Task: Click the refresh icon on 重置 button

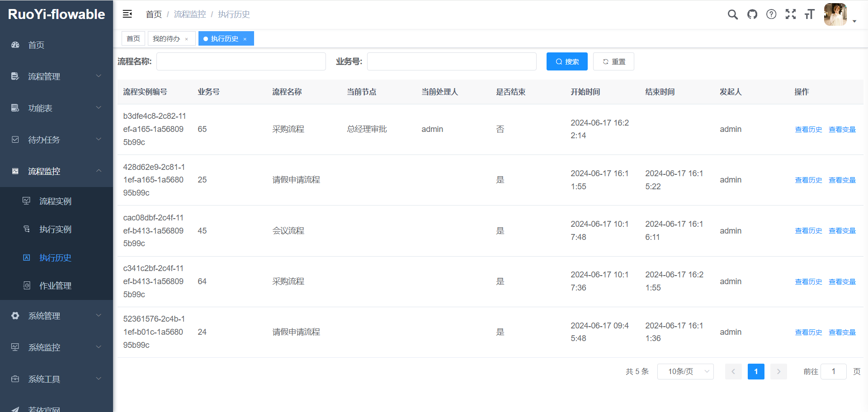Action: point(605,61)
